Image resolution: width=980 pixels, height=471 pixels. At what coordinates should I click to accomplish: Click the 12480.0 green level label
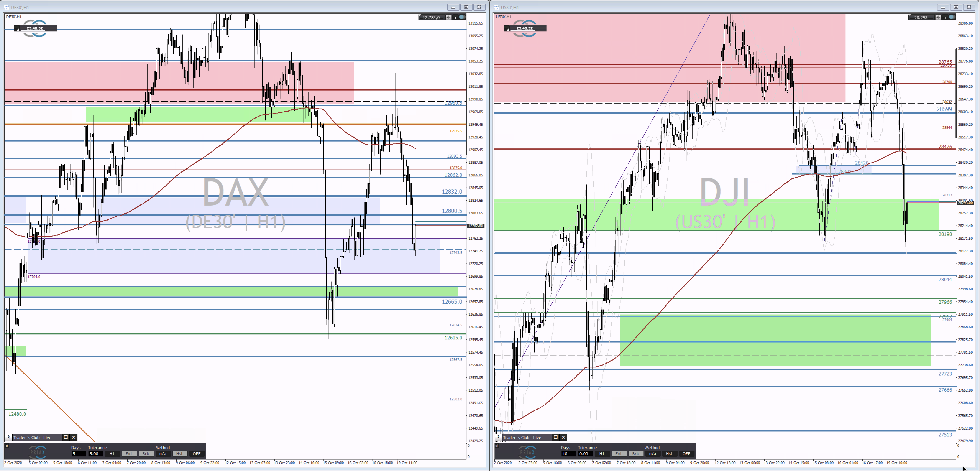[17, 414]
